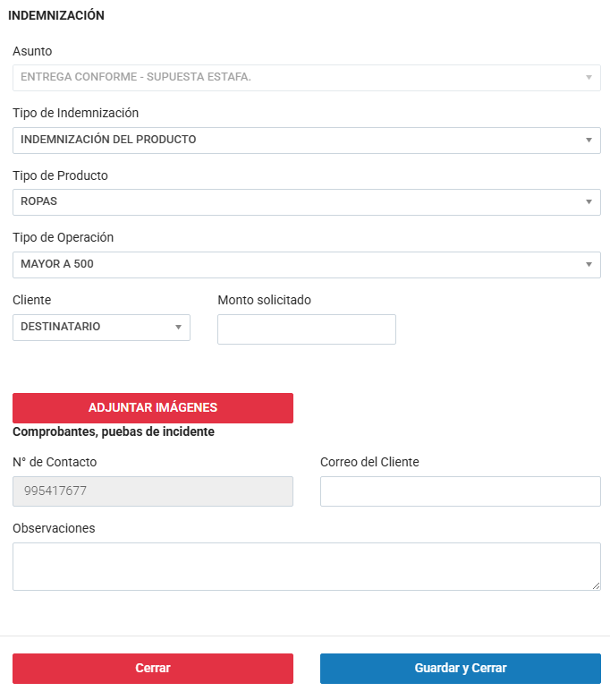
Task: Click the N° de Contacto field showing 995417677
Action: click(x=153, y=491)
